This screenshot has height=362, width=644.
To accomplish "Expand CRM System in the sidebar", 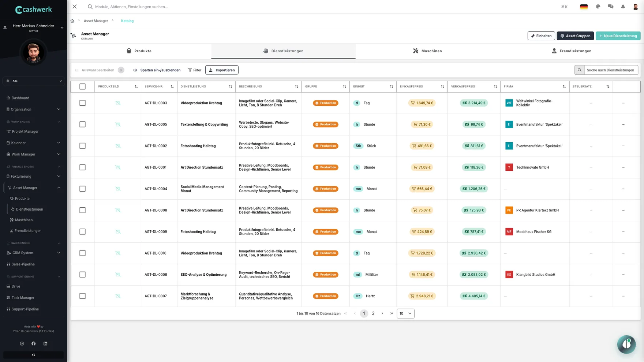I will click(34, 253).
